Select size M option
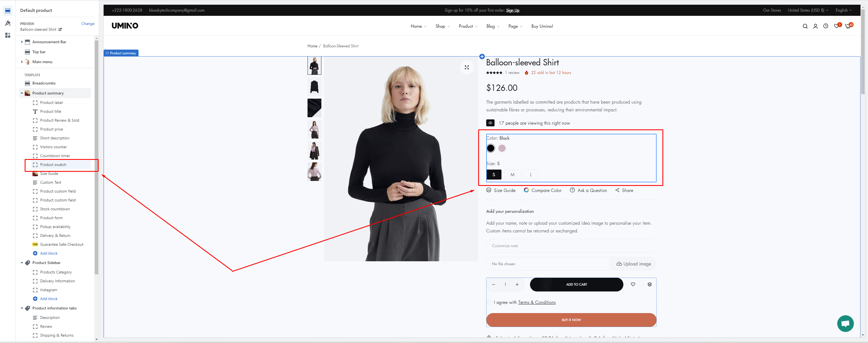This screenshot has width=868, height=343. (512, 175)
